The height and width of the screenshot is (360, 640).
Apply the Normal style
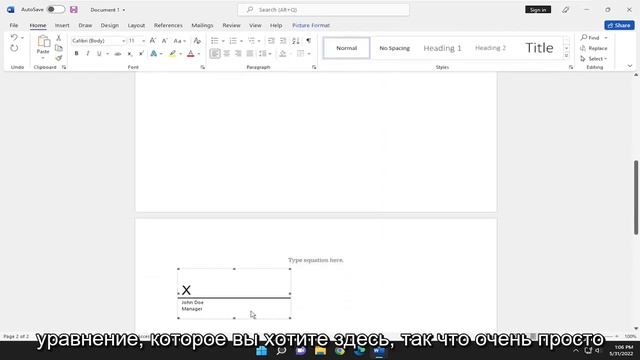[x=347, y=48]
